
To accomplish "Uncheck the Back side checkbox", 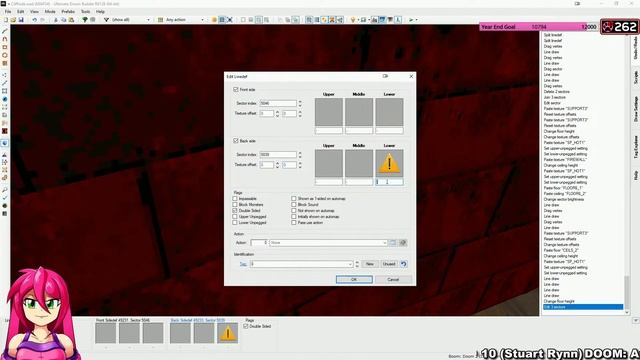I will (236, 141).
